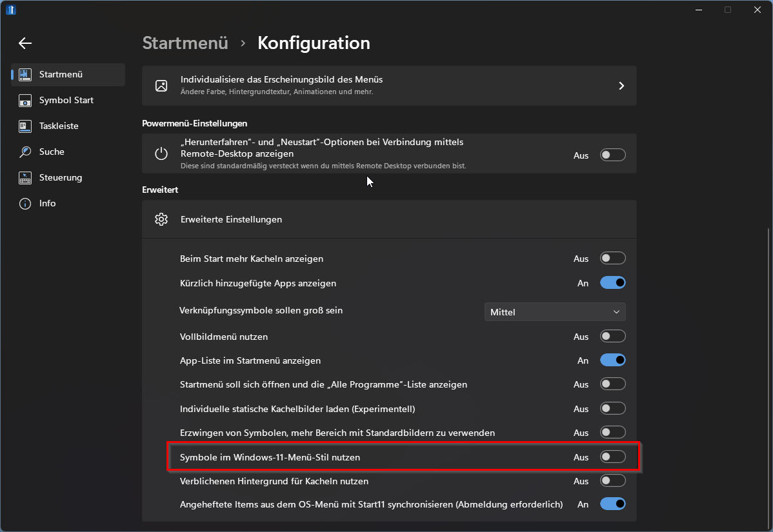Click the Erweiterte Einstellungen gear icon

161,219
